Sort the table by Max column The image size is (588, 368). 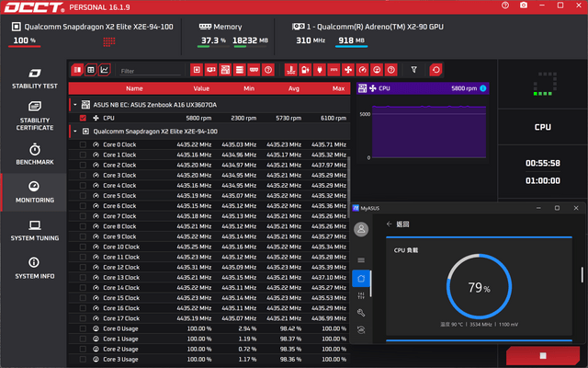tap(338, 88)
